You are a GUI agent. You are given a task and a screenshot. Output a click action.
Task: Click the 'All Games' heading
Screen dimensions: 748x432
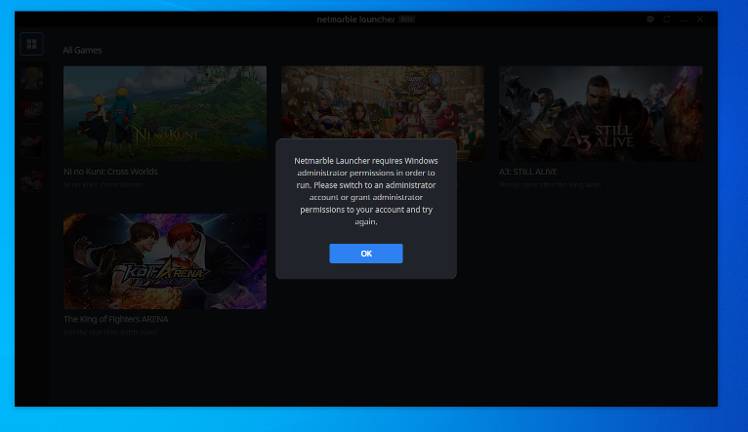(83, 50)
